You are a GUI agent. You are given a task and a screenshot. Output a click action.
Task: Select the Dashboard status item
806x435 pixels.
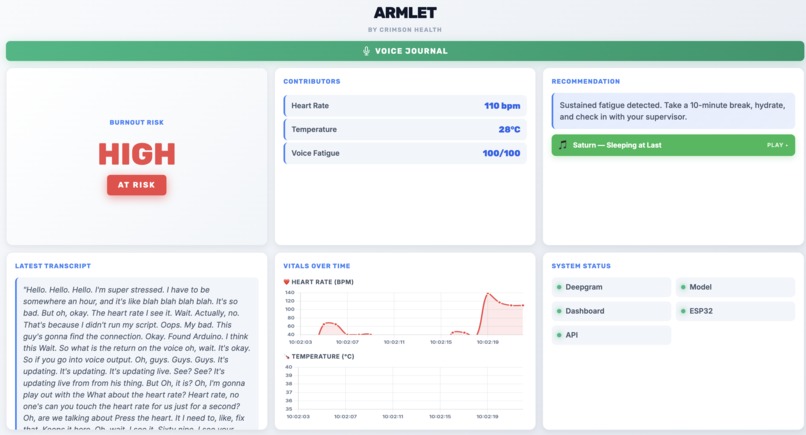tap(611, 311)
